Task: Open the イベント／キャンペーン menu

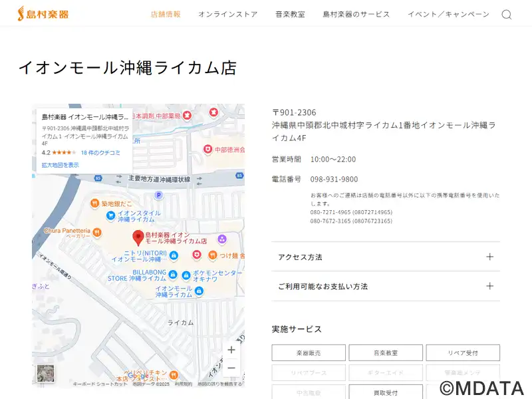Action: point(448,14)
